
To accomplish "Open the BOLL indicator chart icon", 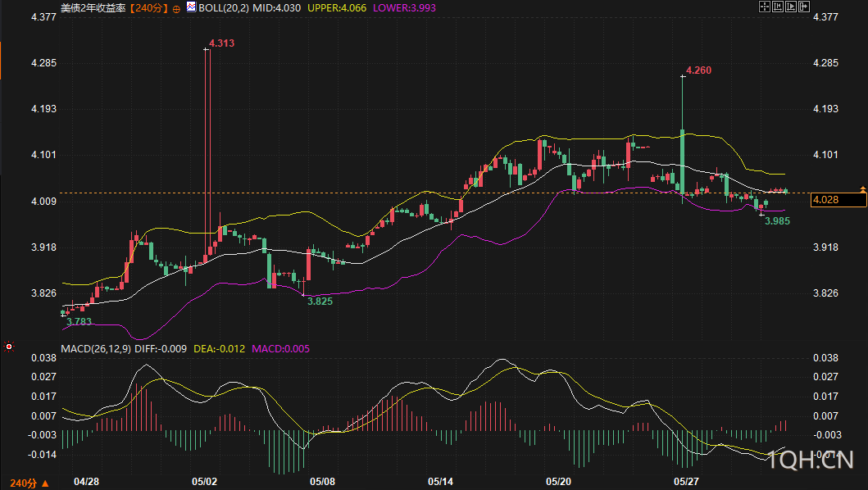I will [x=191, y=7].
